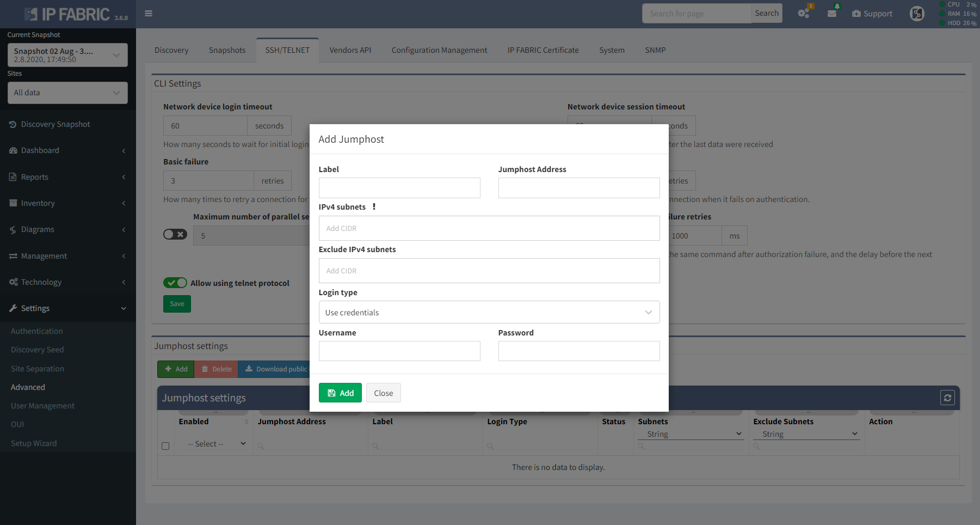
Task: Open Support from the top bar
Action: pos(872,14)
